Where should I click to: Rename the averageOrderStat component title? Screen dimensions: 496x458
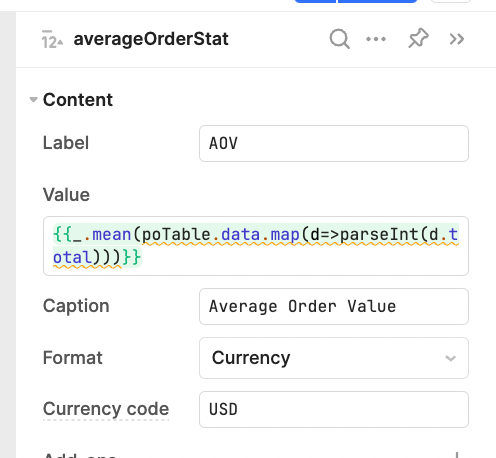pyautogui.click(x=151, y=39)
